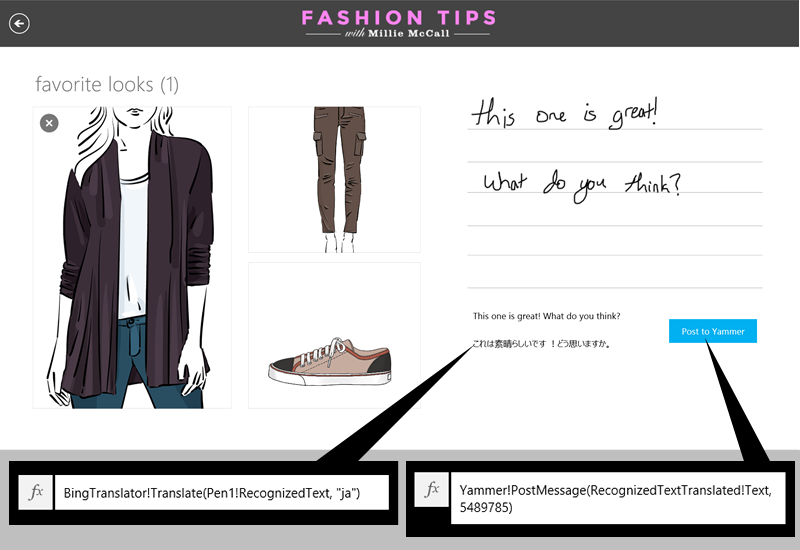Click the Yammer!PostMessage formula field
The width and height of the screenshot is (800, 550).
point(618,498)
